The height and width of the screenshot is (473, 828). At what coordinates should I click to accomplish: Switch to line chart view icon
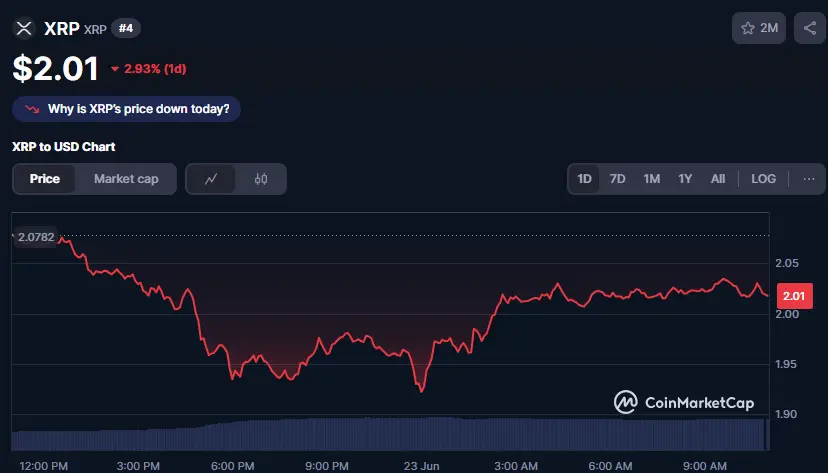click(211, 179)
